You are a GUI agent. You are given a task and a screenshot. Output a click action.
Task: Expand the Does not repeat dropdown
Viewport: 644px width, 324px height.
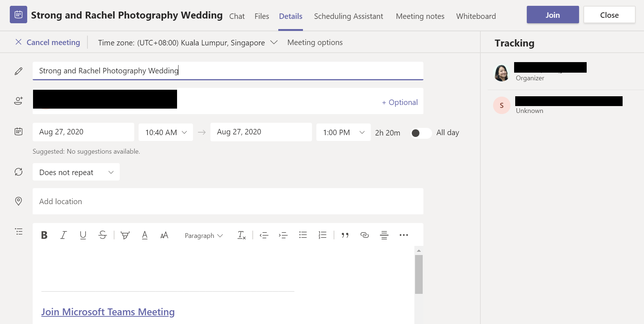tap(76, 172)
